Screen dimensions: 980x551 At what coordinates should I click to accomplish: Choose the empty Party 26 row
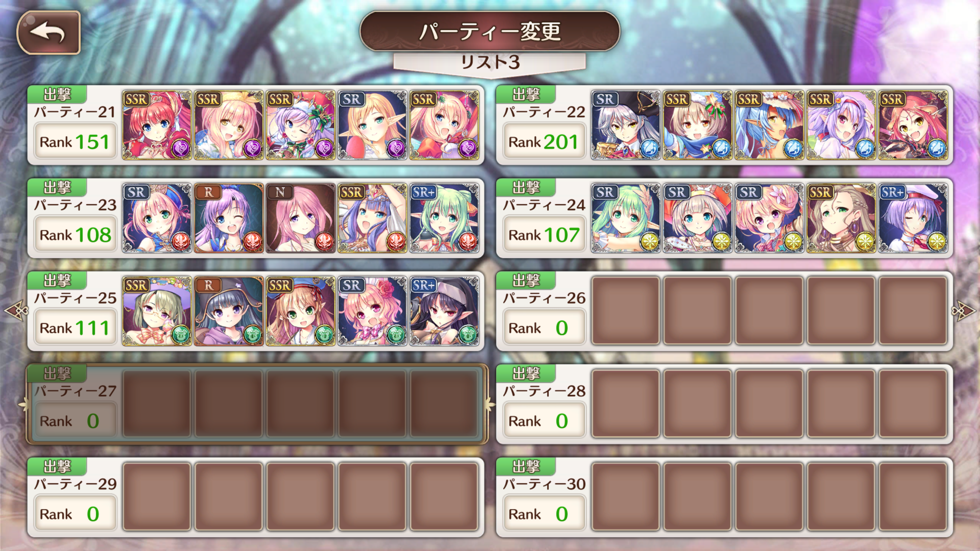coord(724,311)
